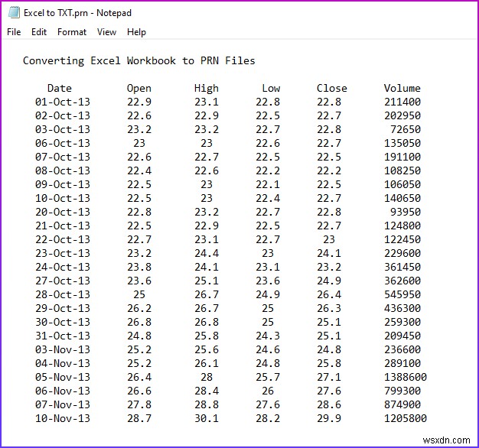Viewport: 479px width, 448px height.
Task: Click the 'Low' column header text
Action: [x=271, y=88]
